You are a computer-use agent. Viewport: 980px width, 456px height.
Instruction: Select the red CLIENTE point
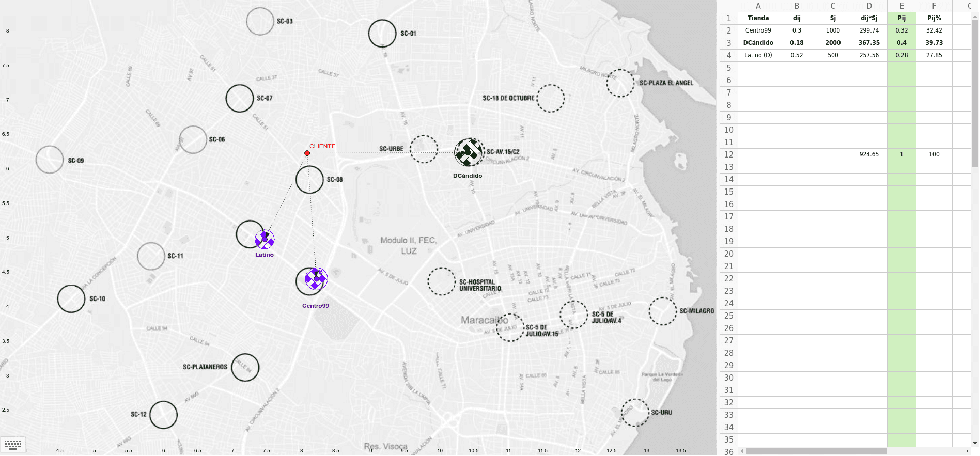[x=307, y=153]
